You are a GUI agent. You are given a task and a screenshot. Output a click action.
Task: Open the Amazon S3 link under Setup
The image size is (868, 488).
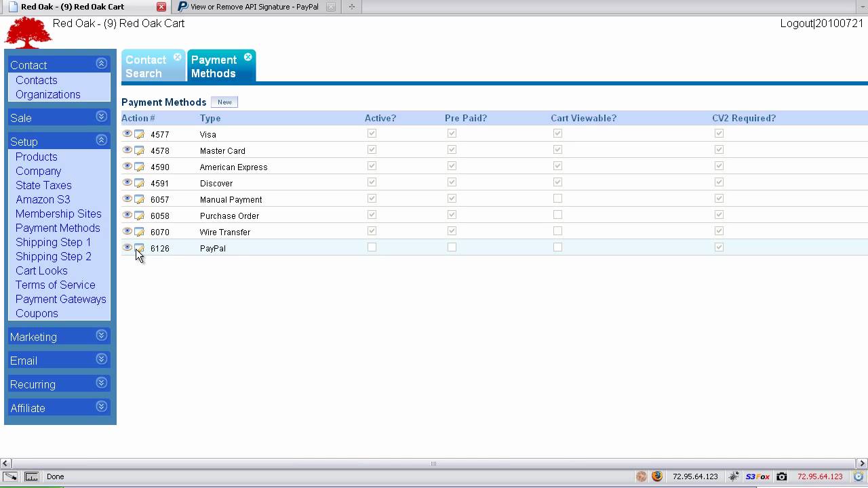pyautogui.click(x=43, y=199)
